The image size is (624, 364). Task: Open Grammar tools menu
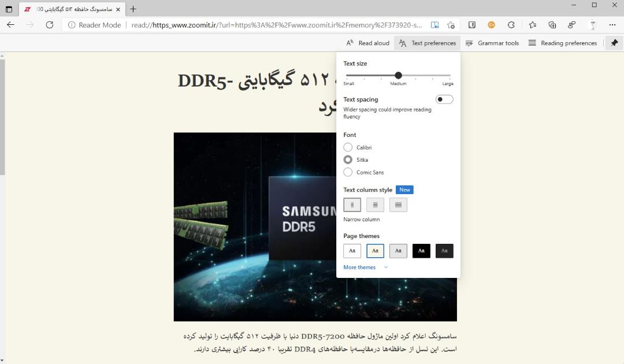point(492,43)
